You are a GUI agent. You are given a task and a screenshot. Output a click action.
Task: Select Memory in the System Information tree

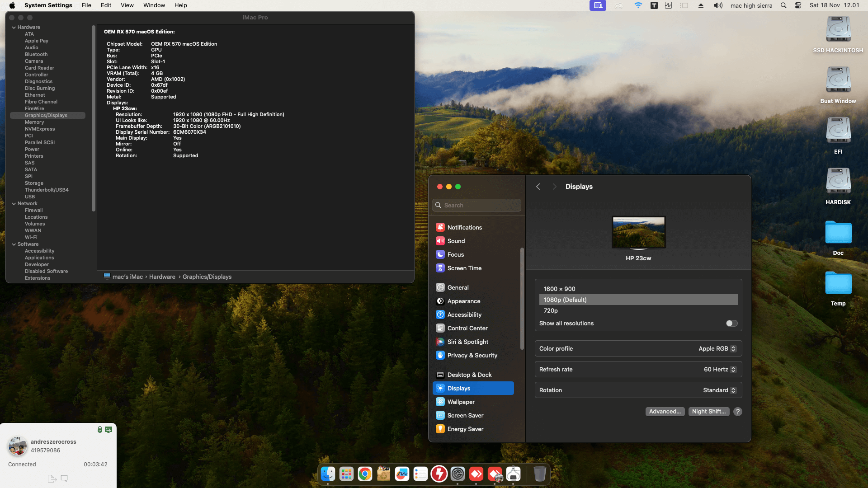pyautogui.click(x=34, y=122)
